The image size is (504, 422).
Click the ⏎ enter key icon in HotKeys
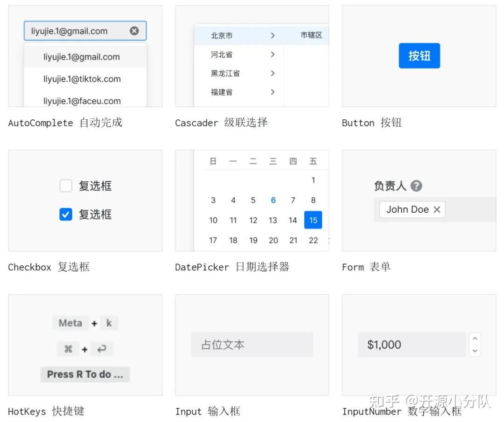[x=102, y=349]
